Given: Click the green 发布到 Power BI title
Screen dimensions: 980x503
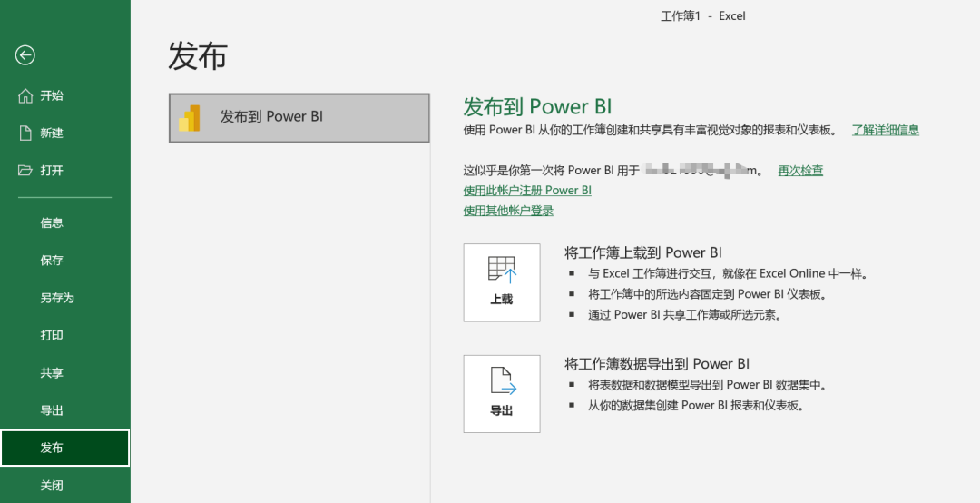Looking at the screenshot, I should click(x=537, y=106).
